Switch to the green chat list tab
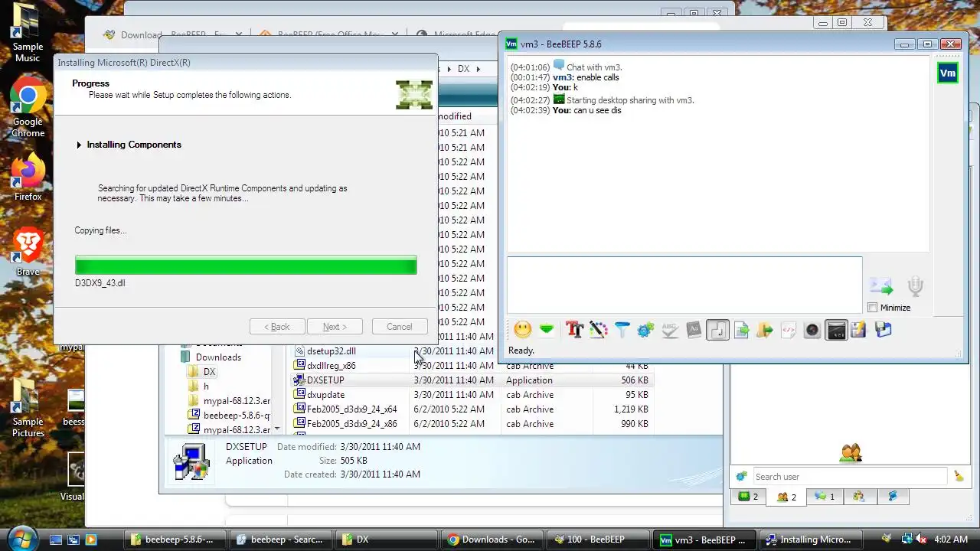 (x=748, y=497)
